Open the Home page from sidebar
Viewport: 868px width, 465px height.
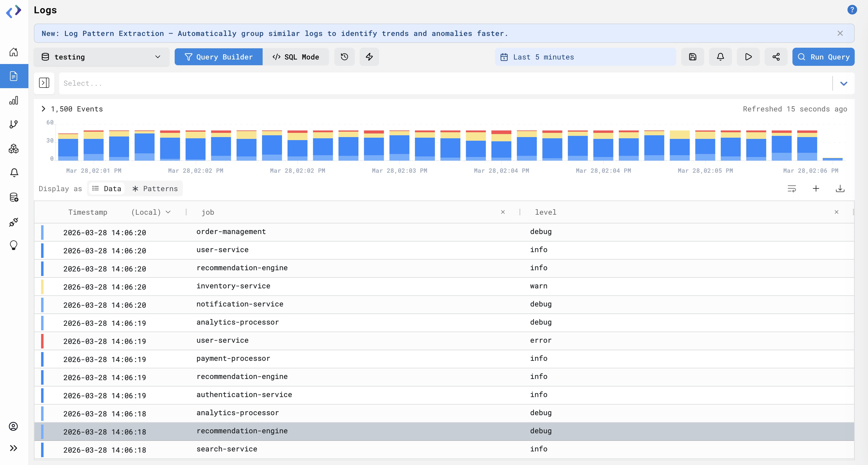[x=14, y=52]
